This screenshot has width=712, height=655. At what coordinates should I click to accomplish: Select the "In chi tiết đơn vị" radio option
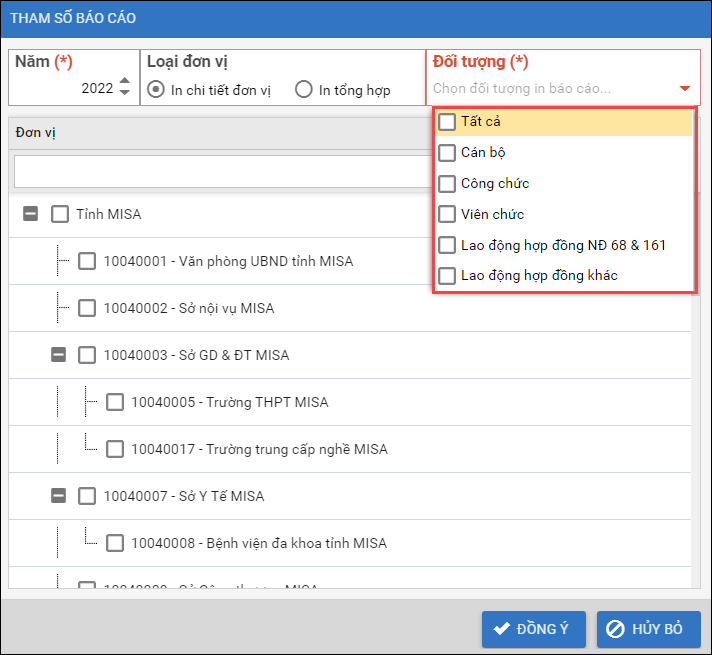156,89
